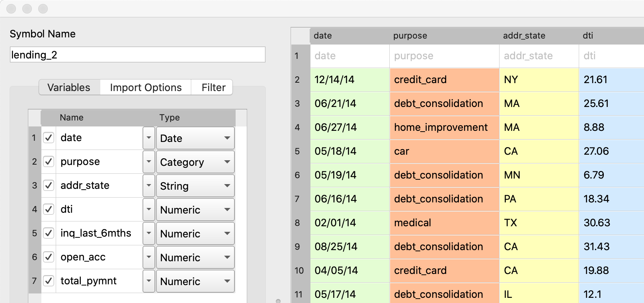
Task: Click the small arrow next to date name
Action: pos(149,138)
